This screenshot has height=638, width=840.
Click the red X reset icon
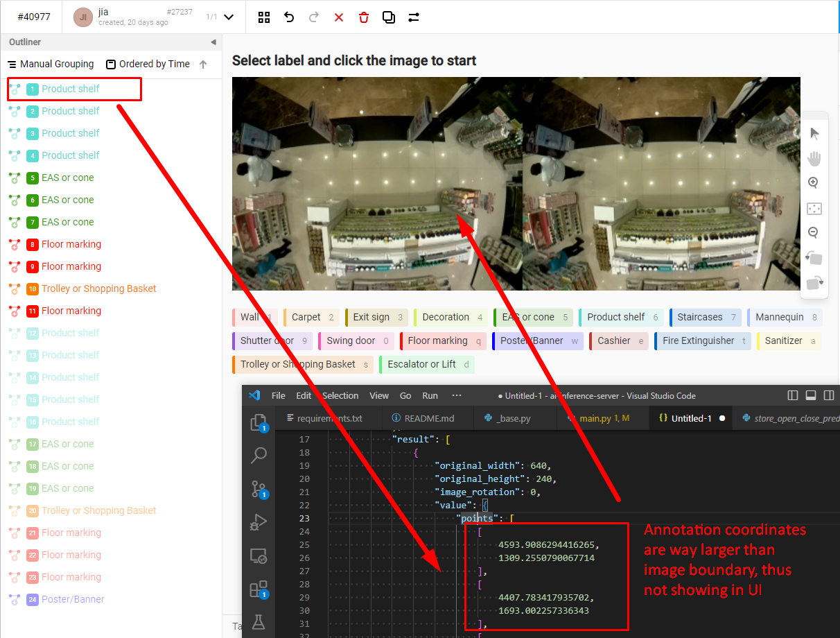pos(339,17)
